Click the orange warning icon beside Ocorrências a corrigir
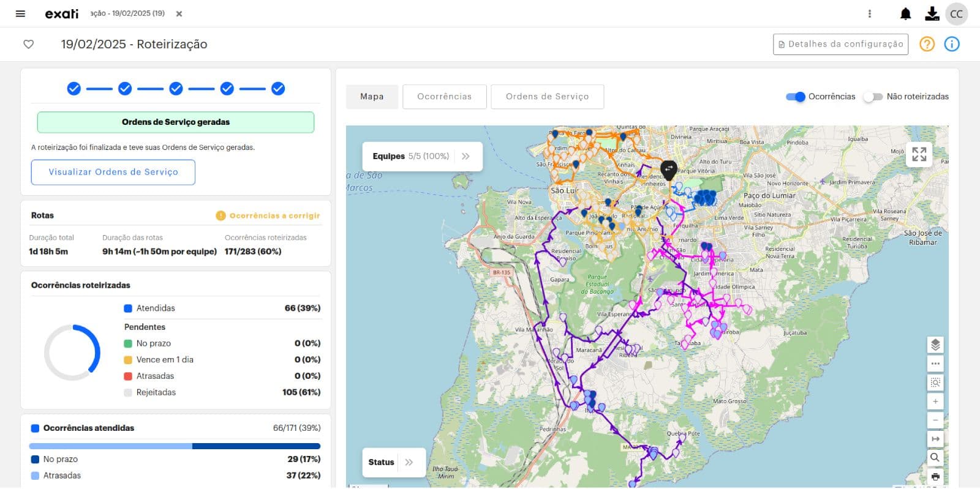 point(221,215)
